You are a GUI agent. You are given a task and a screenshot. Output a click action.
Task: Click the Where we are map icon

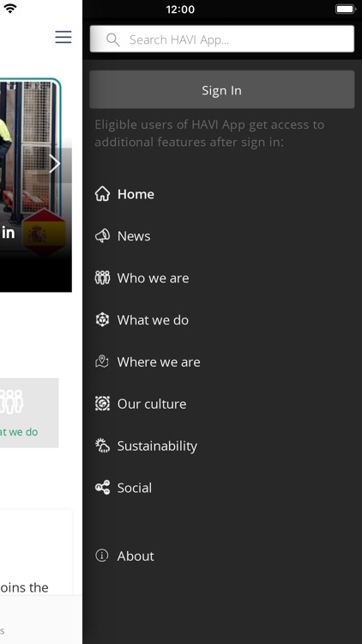102,361
